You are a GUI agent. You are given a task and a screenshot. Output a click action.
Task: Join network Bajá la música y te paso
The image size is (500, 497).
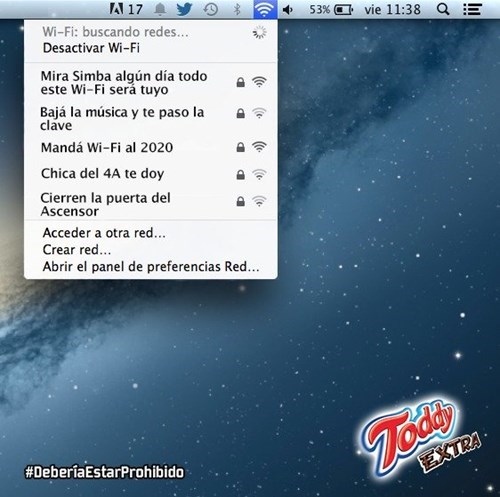[151, 119]
